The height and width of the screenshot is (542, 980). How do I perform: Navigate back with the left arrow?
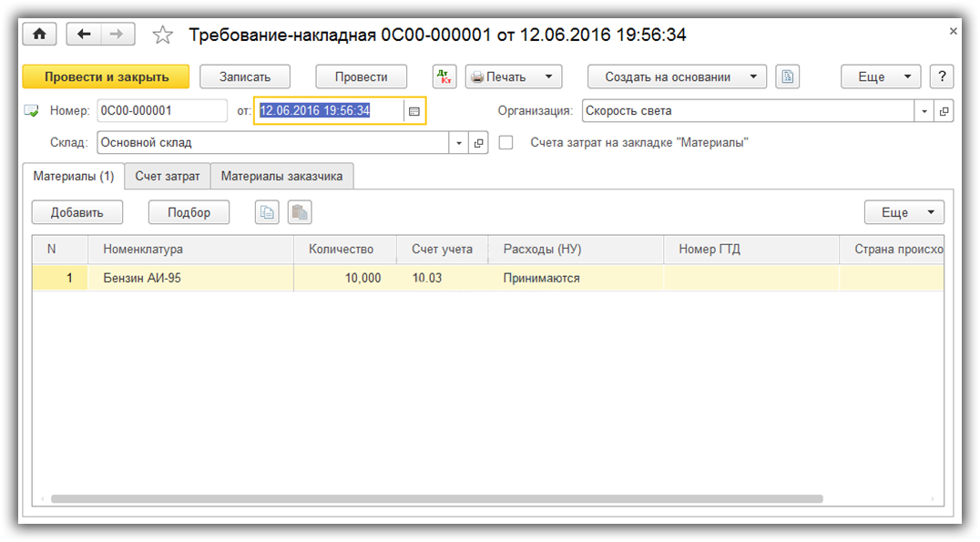pos(84,35)
